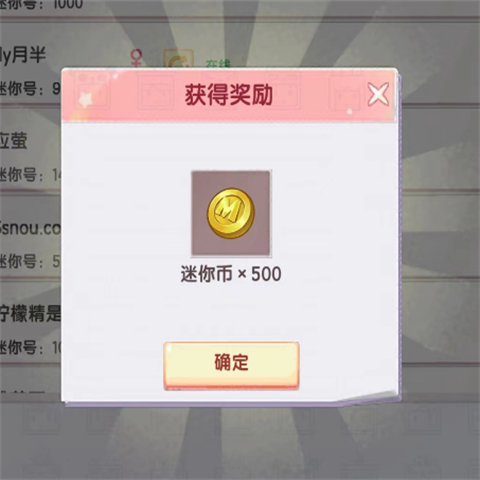Click the 迷你号 1000 line at top
Viewport: 480px width, 480px height.
coord(41,5)
